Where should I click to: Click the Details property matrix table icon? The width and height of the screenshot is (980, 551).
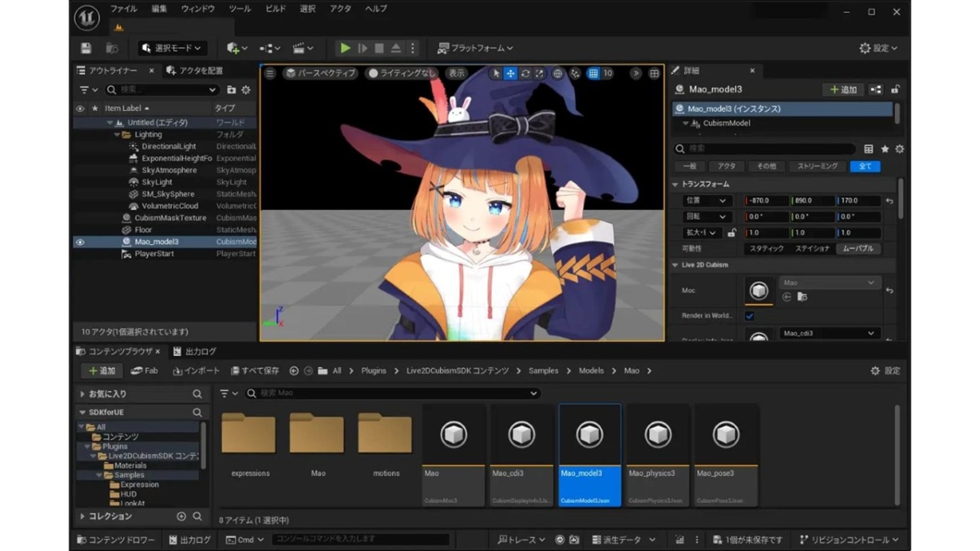pos(868,149)
